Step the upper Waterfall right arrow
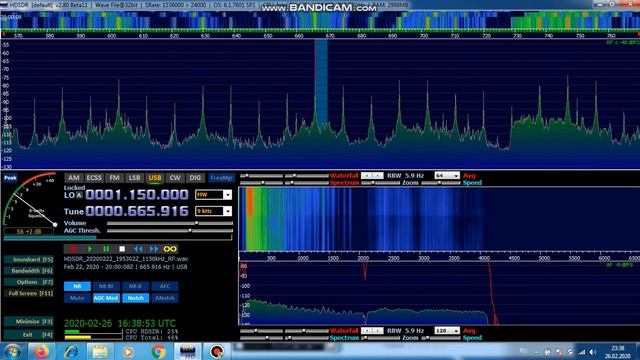This screenshot has width=640, height=360. [x=378, y=176]
